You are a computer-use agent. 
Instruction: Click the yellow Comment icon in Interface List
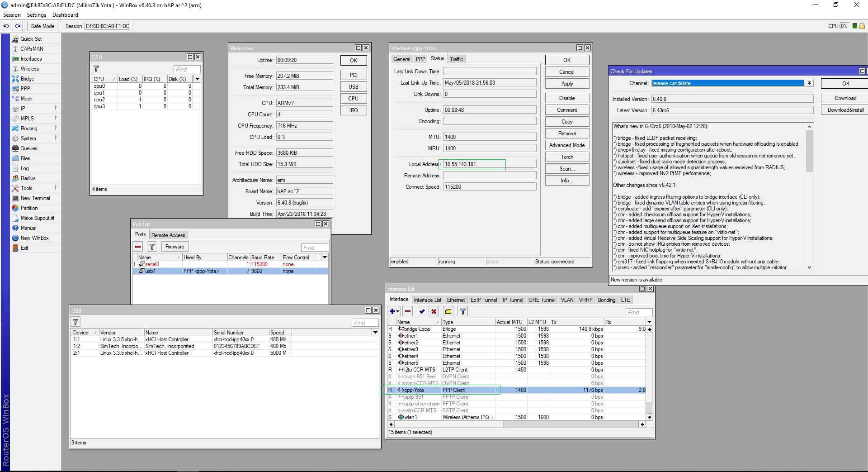coord(448,311)
